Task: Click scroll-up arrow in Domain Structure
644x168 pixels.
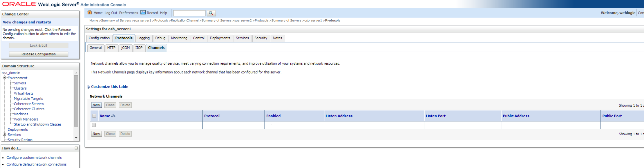Action: 76,73
